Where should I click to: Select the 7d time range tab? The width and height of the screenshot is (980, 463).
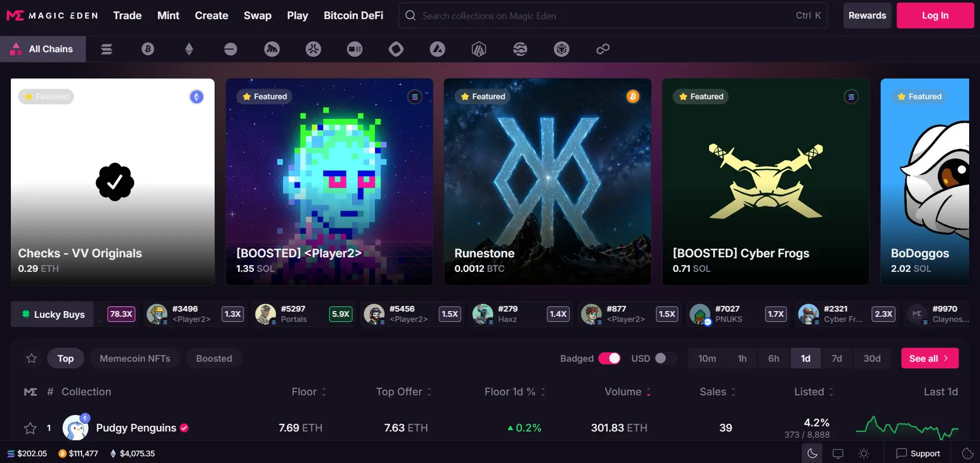(x=836, y=359)
